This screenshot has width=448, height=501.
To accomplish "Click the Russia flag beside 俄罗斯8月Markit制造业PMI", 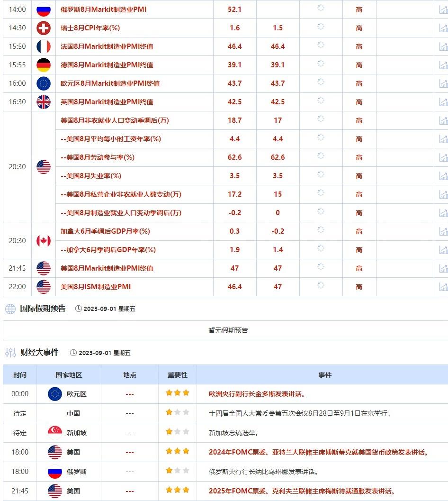I will tap(43, 9).
